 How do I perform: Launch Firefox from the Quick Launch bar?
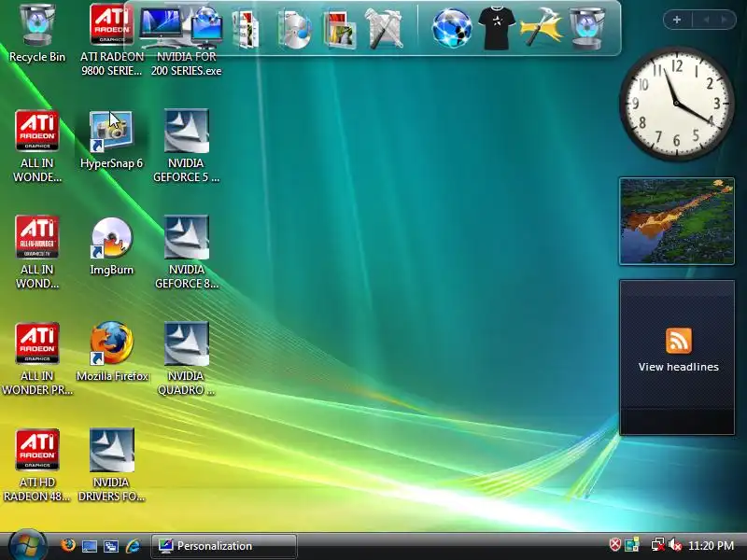click(67, 546)
